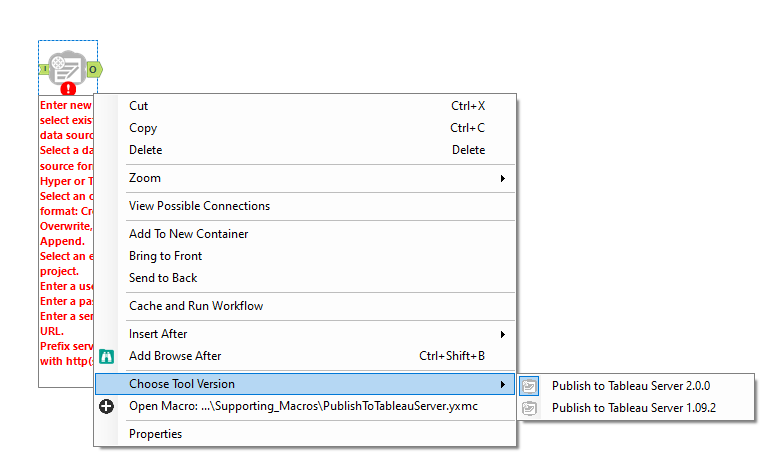Select Bring to Front
The width and height of the screenshot is (774, 467).
point(305,256)
